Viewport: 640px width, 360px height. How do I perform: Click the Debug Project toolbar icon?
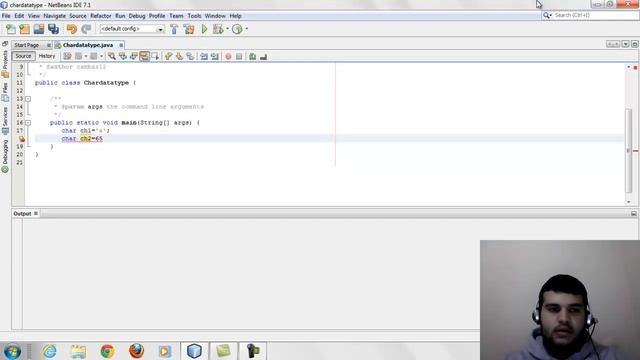tap(218, 29)
